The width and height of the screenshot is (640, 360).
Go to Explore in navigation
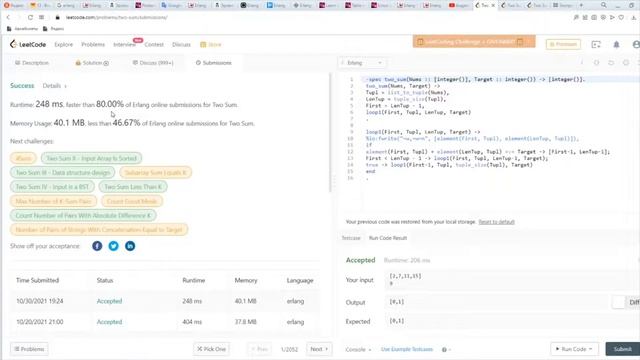click(x=64, y=44)
